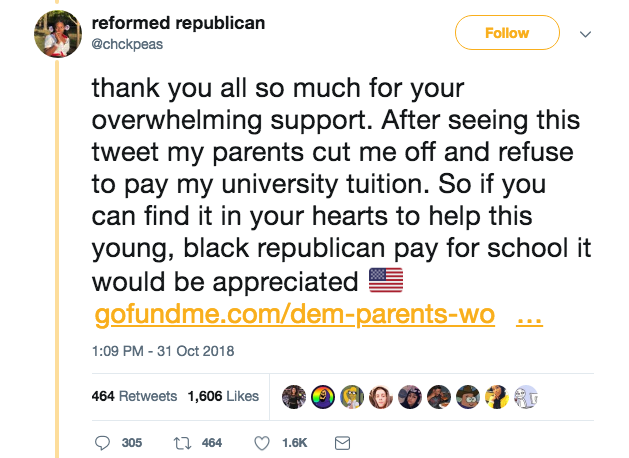The image size is (629, 458).
Task: Click the ellipsis after the gofundme link
Action: coord(528,315)
